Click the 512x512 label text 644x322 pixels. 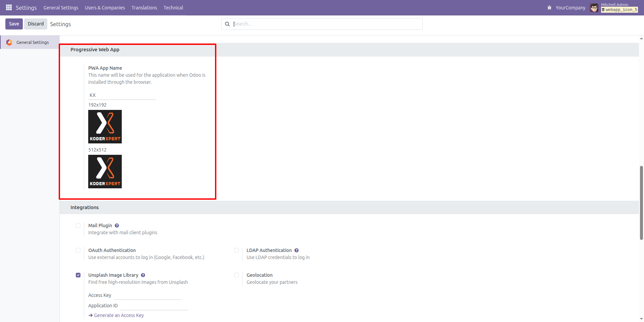tap(97, 150)
